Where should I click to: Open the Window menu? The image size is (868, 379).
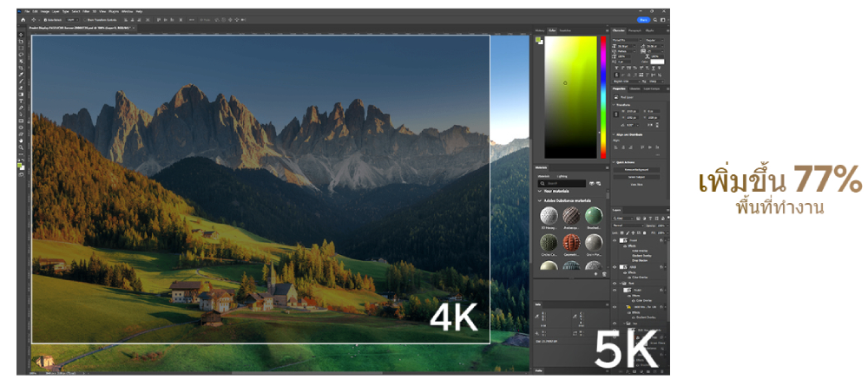[127, 11]
